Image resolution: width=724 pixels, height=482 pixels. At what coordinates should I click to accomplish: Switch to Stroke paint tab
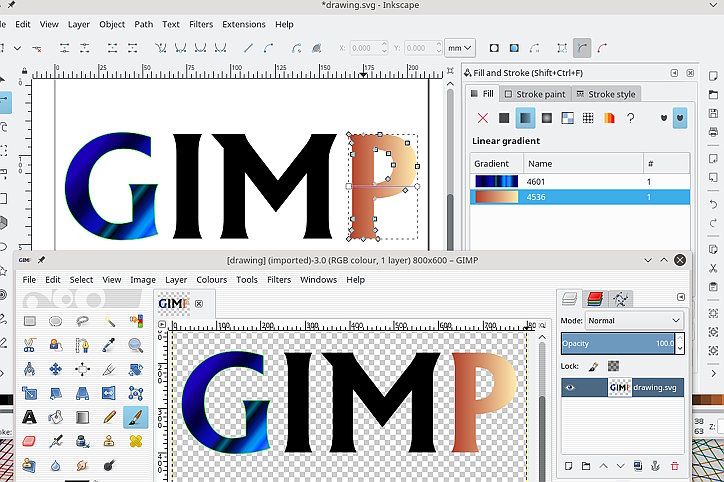coord(535,94)
